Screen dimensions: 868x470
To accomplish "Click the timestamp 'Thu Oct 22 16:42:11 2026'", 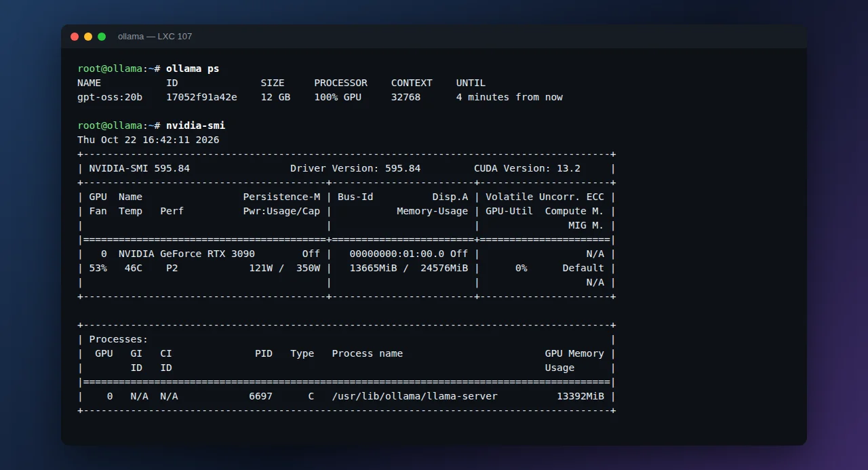I will coord(149,140).
